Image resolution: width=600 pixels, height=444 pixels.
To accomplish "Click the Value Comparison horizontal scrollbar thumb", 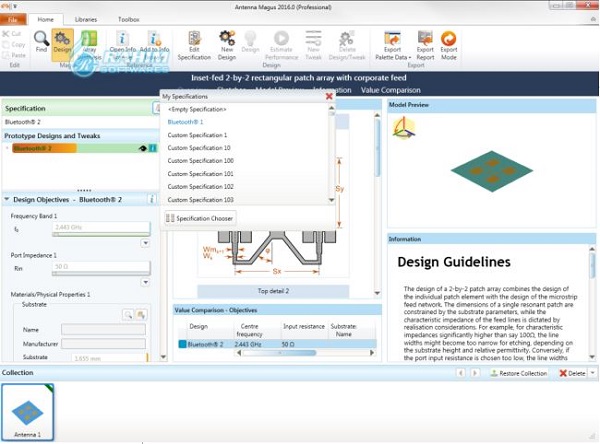I will [x=279, y=353].
